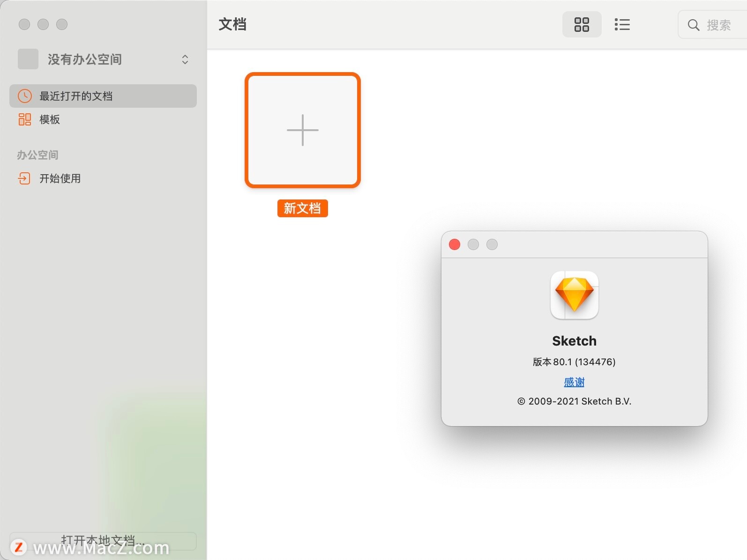Focus the 搜索 search field
Viewport: 747px width, 560px height.
(x=712, y=25)
